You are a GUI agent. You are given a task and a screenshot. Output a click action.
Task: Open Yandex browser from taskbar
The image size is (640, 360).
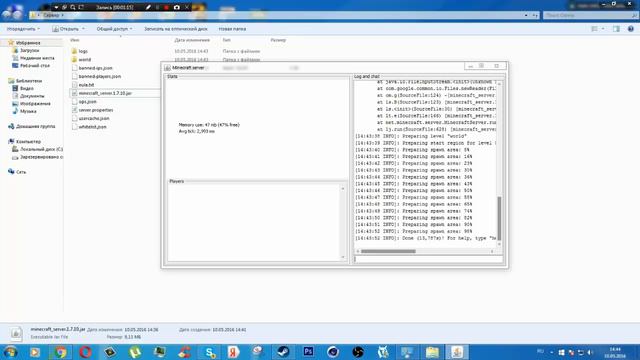click(233, 352)
